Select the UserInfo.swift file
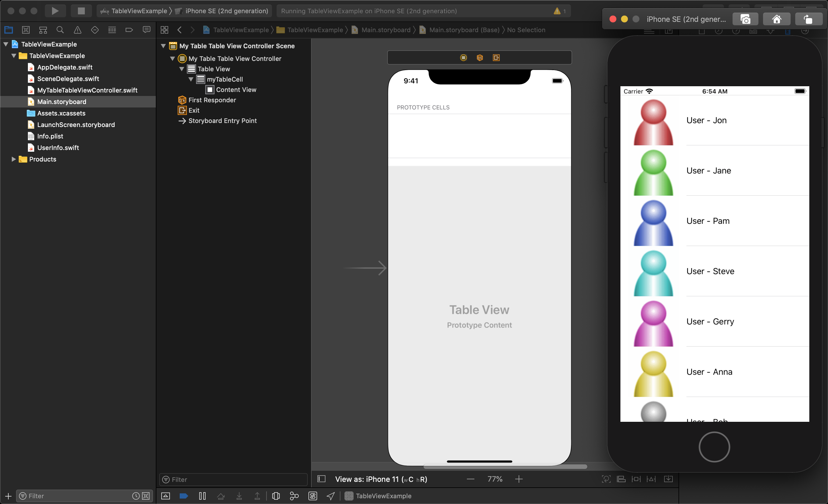Image resolution: width=828 pixels, height=504 pixels. tap(57, 147)
